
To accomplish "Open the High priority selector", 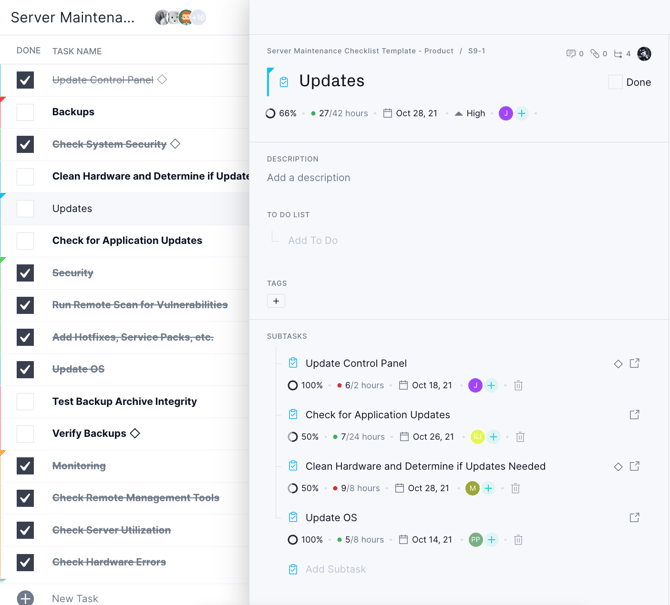I will tap(470, 113).
